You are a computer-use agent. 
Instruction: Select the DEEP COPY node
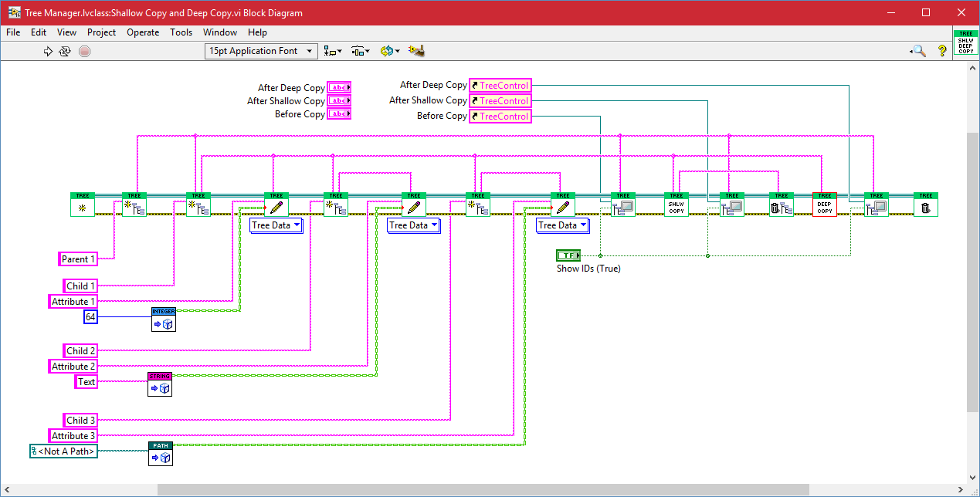pos(824,205)
